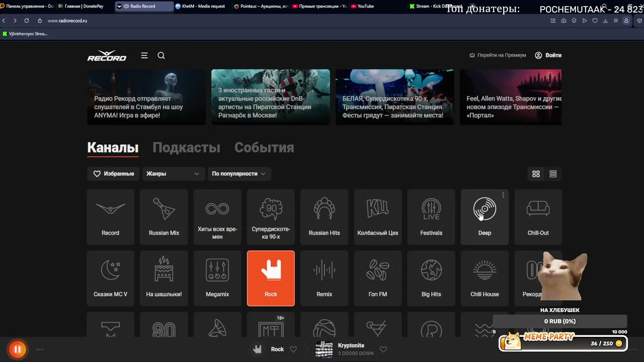This screenshot has height=362, width=644.
Task: Reload the page with browser refresh
Action: [26, 21]
